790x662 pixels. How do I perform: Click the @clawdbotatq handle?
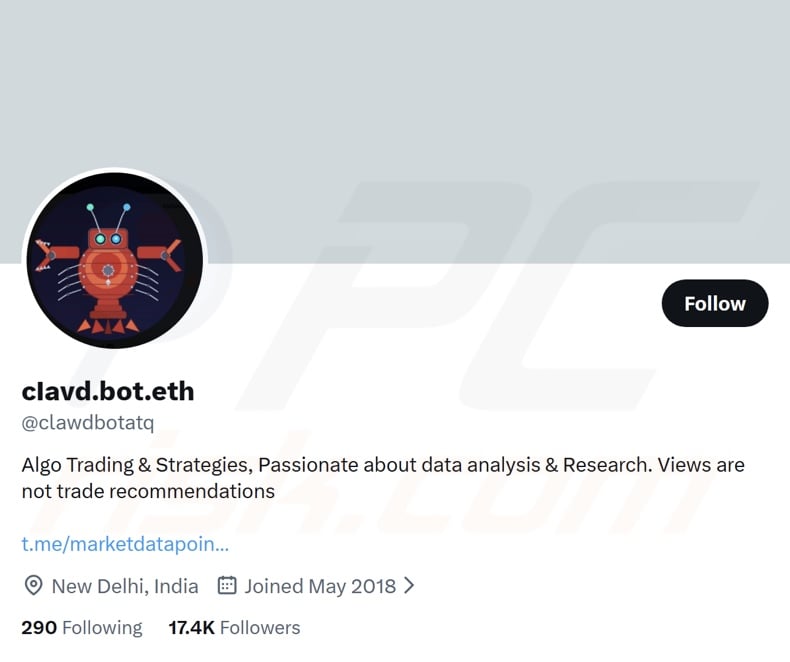88,422
